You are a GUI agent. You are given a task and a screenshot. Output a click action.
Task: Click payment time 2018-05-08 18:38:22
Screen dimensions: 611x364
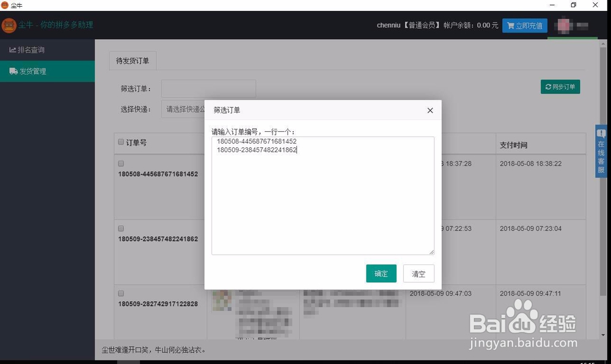531,164
